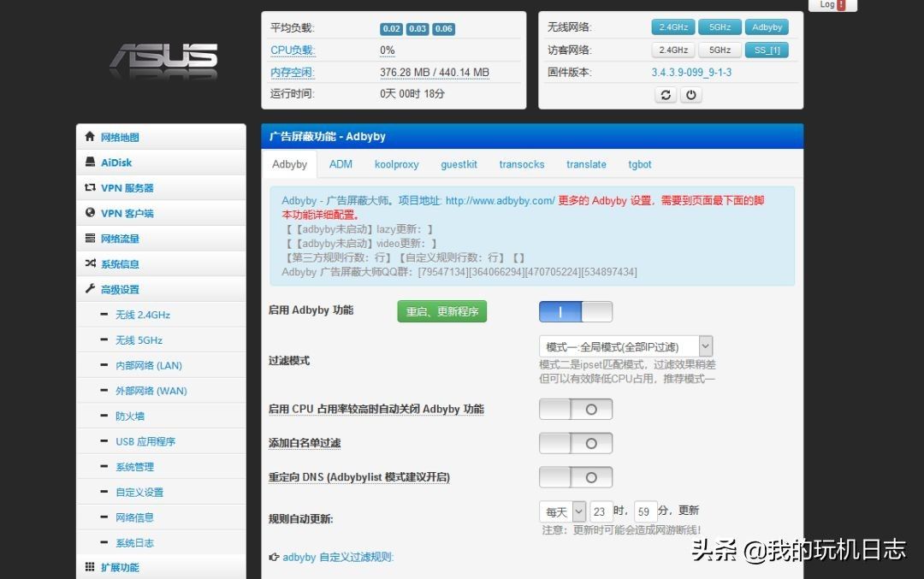Screen dimensions: 924x579
Task: Open firmware version 3.4.3.9-099_9-1-3 link
Action: click(691, 73)
